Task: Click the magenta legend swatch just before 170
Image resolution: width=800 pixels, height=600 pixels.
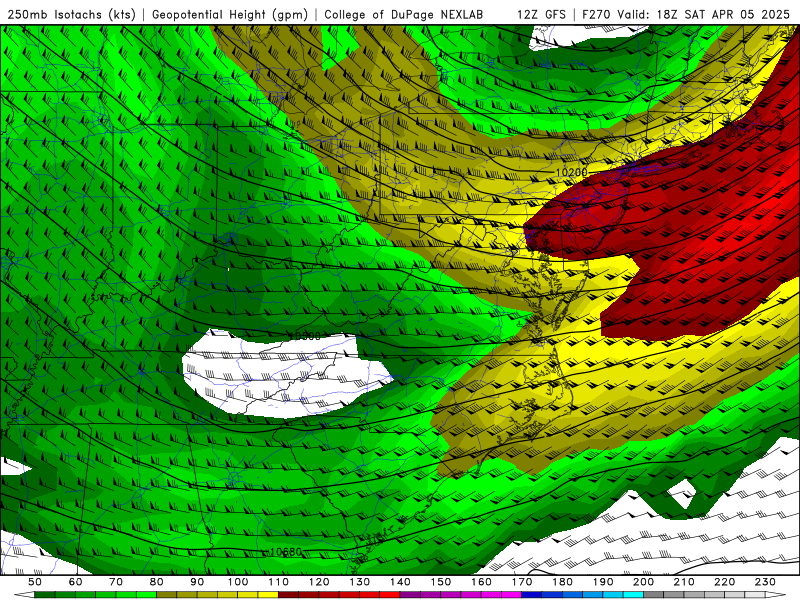Action: click(511, 595)
